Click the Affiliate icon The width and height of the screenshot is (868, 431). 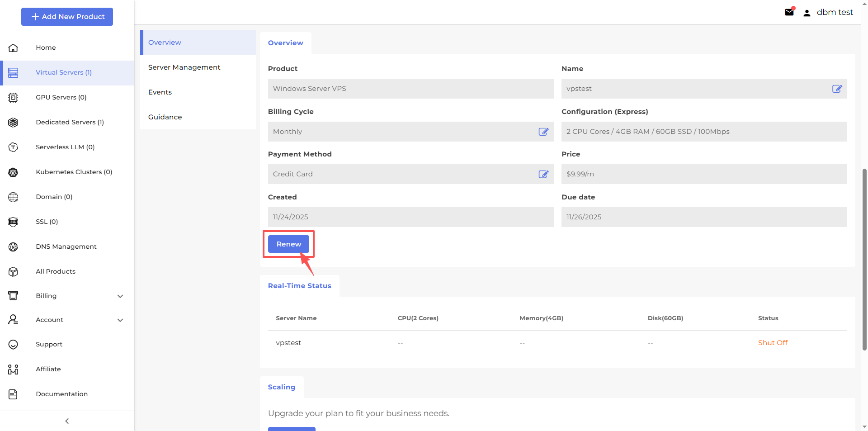[13, 369]
